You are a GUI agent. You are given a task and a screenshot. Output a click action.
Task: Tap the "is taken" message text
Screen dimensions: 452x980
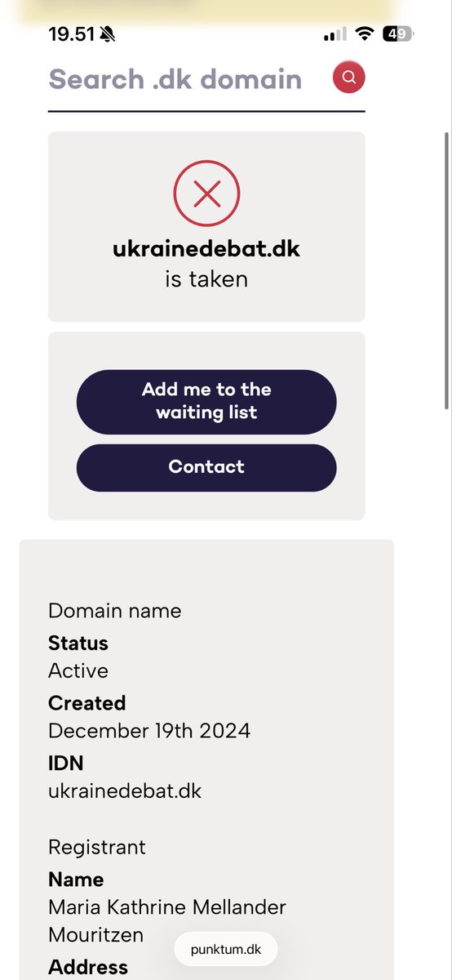[x=206, y=279]
